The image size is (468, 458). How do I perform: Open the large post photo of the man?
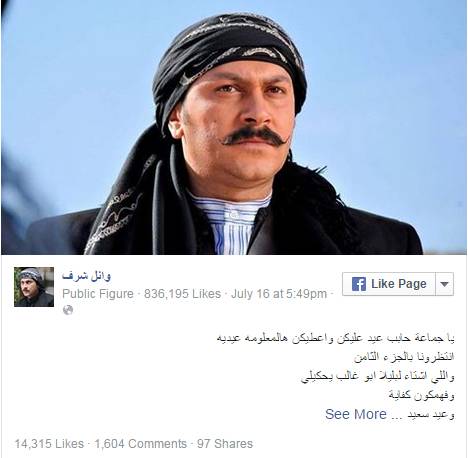234,127
